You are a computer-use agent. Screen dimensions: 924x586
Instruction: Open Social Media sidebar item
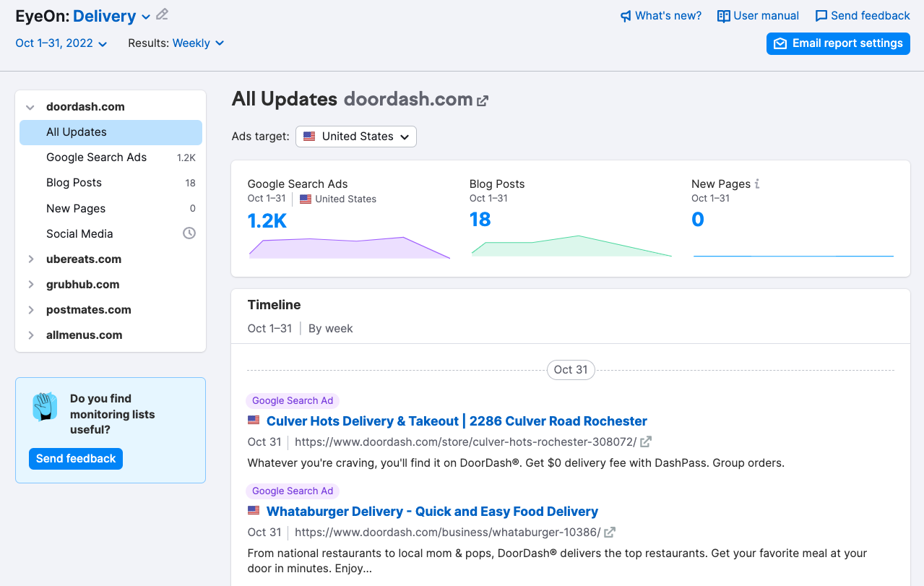tap(111, 233)
